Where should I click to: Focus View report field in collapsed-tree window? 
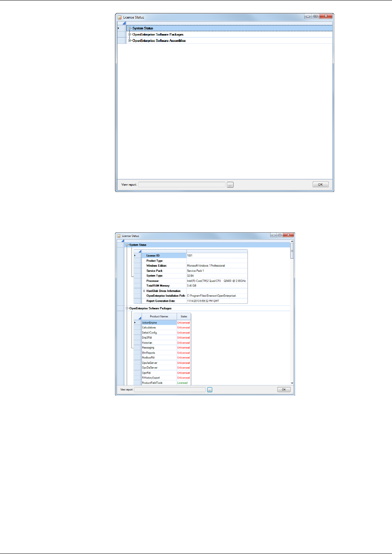tap(182, 185)
